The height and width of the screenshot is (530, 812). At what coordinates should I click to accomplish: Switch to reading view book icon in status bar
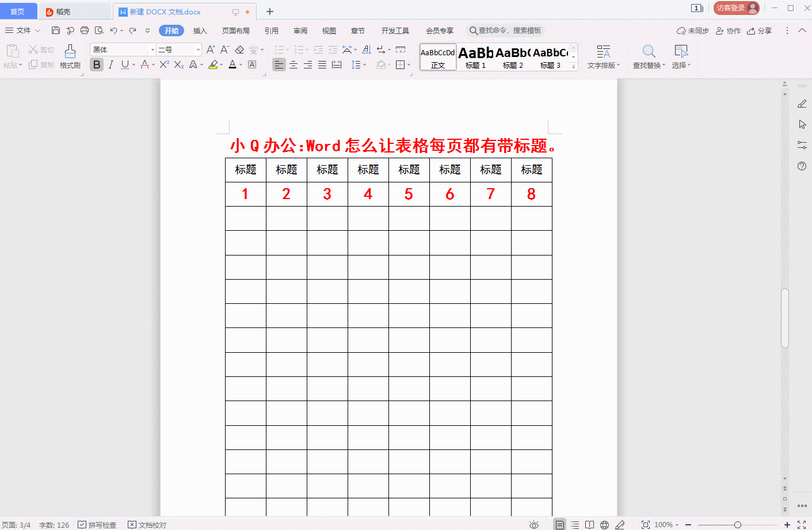click(x=589, y=525)
